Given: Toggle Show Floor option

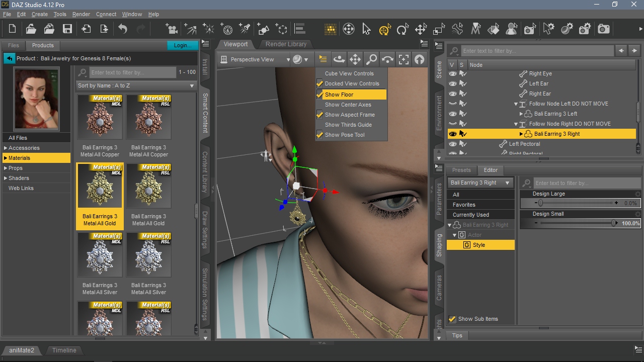Looking at the screenshot, I should [351, 95].
